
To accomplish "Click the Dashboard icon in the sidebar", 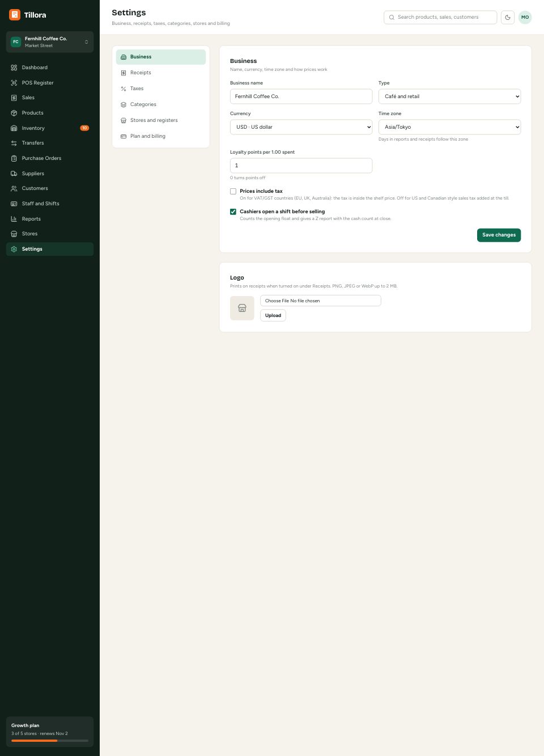I will click(x=14, y=67).
